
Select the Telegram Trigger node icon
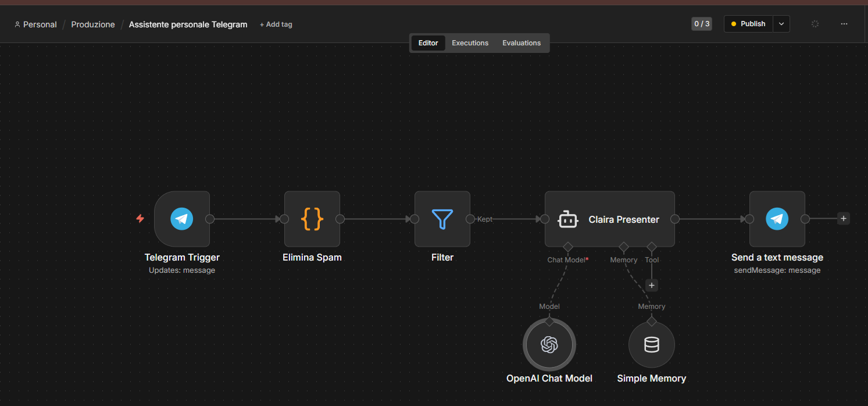click(x=182, y=219)
